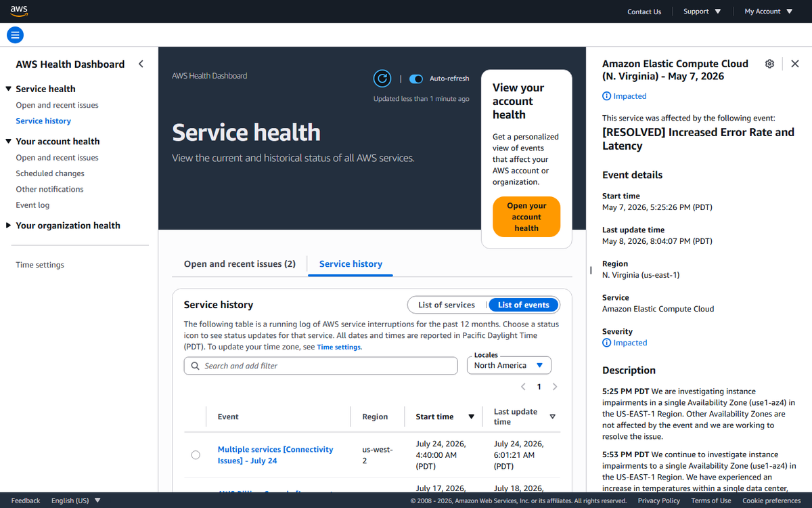Click the Event column header
Image resolution: width=812 pixels, height=508 pixels.
pos(228,417)
